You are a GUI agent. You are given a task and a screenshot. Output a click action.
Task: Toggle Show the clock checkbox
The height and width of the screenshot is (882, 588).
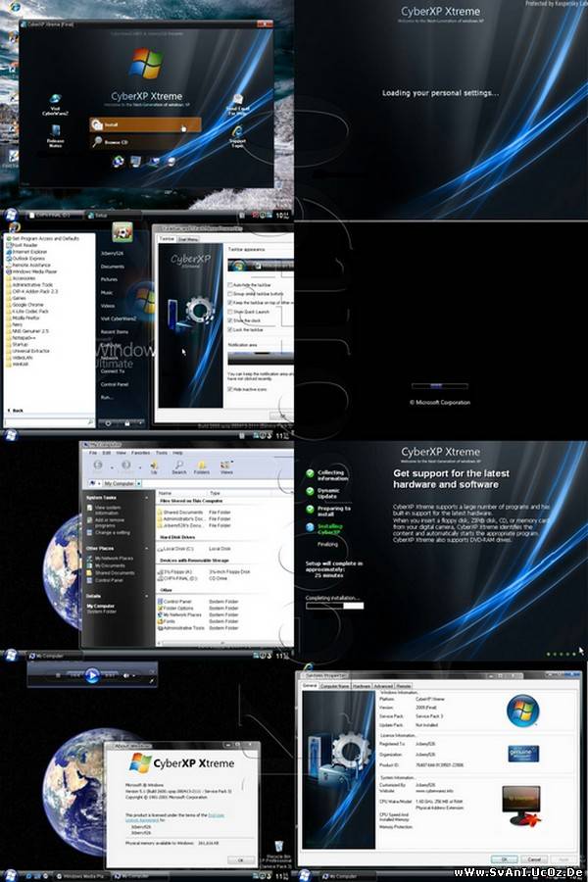[230, 319]
